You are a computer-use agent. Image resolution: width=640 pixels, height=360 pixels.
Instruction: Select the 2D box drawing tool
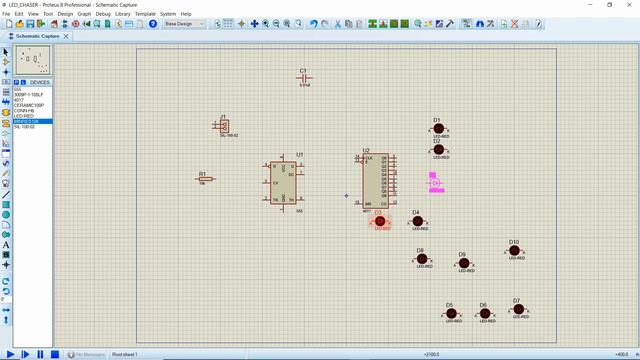6,204
